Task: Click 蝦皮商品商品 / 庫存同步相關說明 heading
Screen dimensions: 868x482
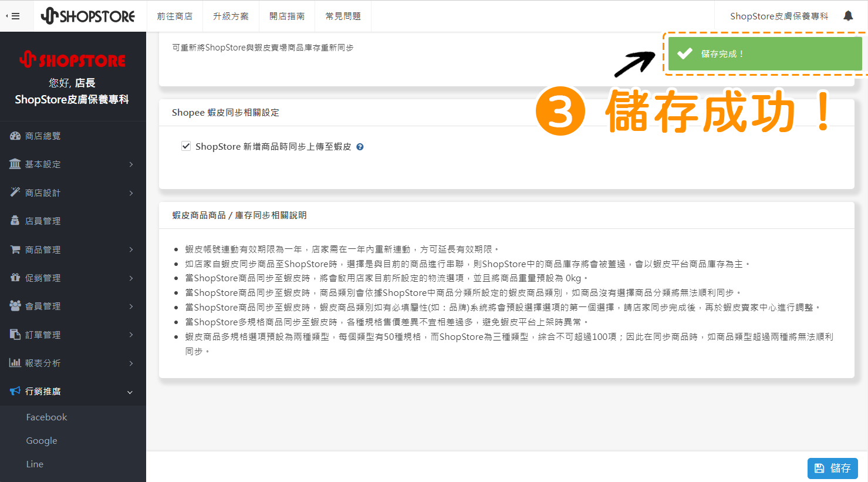Action: coord(239,215)
